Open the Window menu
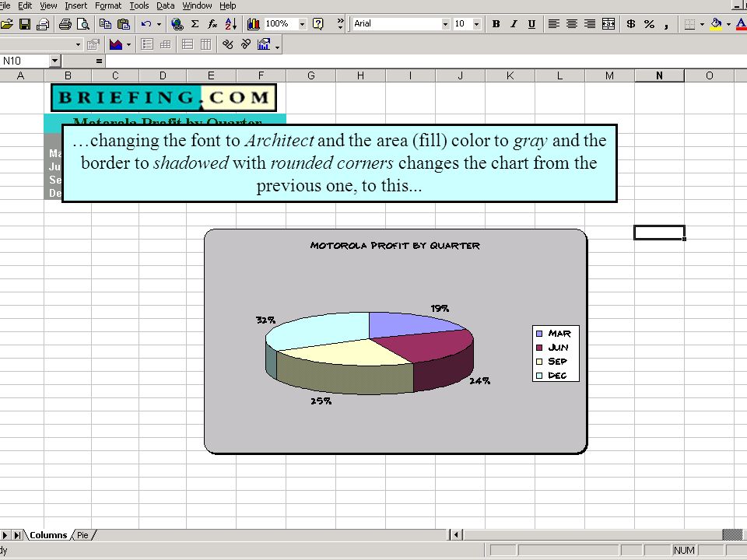This screenshot has width=747, height=560. pyautogui.click(x=197, y=5)
